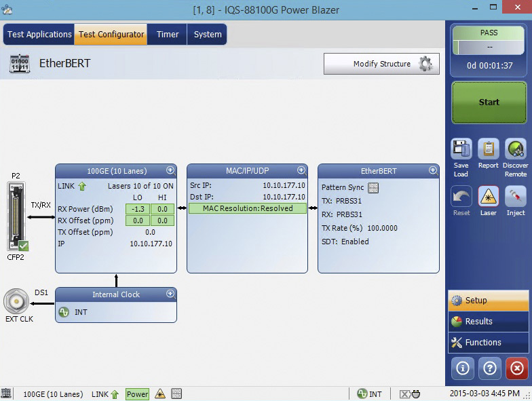Screen dimensions: 532x401
Task: Click the CFP2 transceiver port icon
Action: [x=16, y=216]
